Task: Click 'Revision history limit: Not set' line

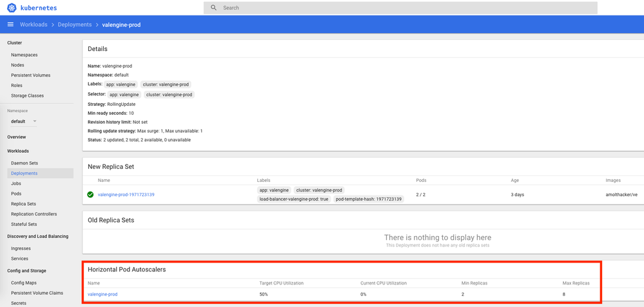Action: (x=117, y=122)
